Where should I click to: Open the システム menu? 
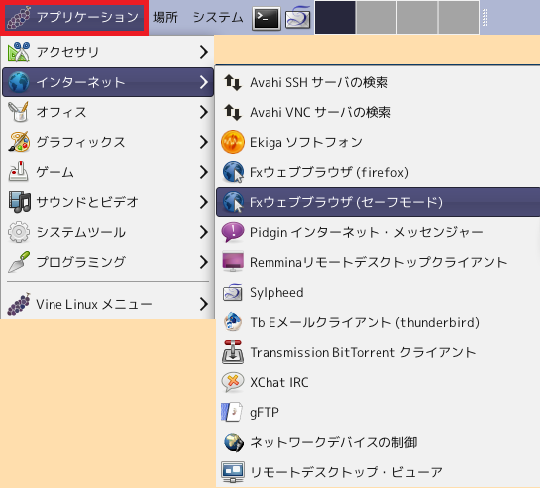(x=218, y=17)
